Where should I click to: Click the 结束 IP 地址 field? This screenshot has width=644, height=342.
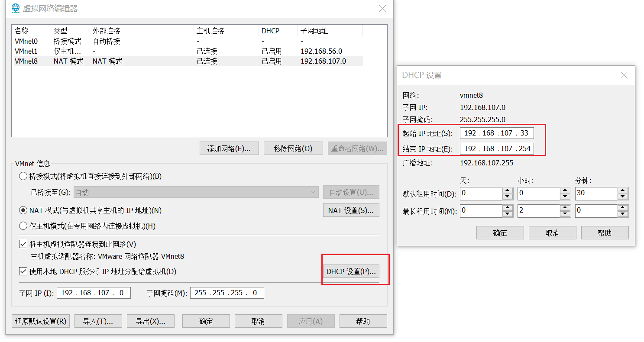point(497,149)
